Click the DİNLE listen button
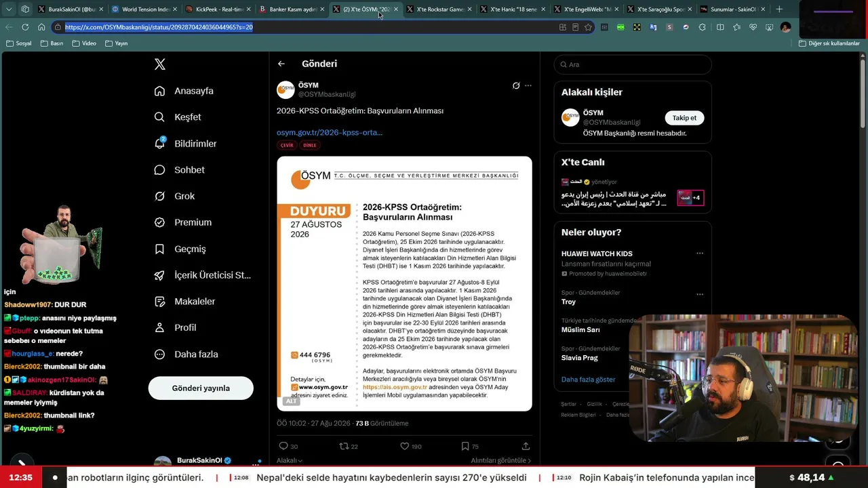Viewport: 868px width, 488px height. tap(310, 145)
